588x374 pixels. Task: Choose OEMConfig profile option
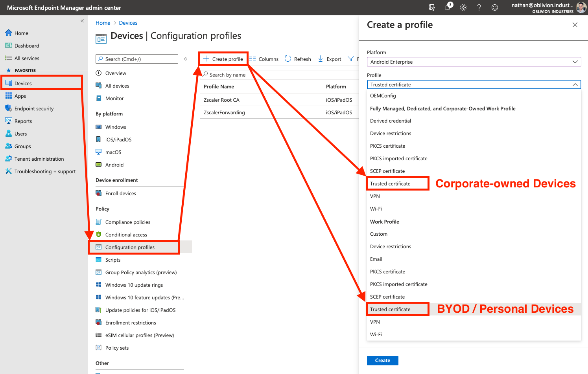[383, 95]
